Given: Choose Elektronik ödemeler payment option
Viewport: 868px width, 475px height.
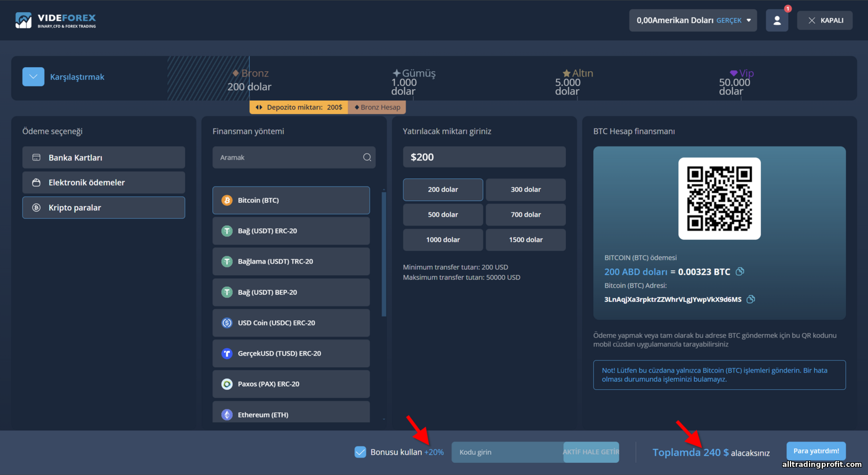Looking at the screenshot, I should pos(104,182).
